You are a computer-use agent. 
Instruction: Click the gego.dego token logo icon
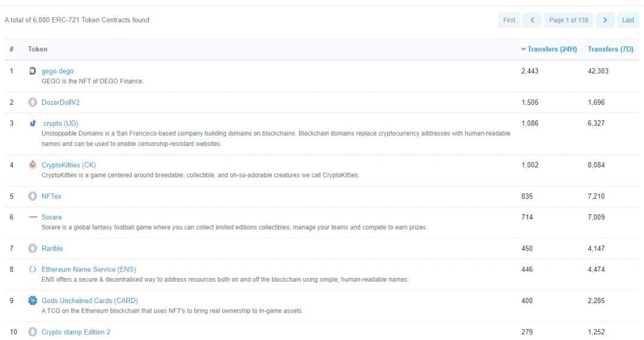32,71
